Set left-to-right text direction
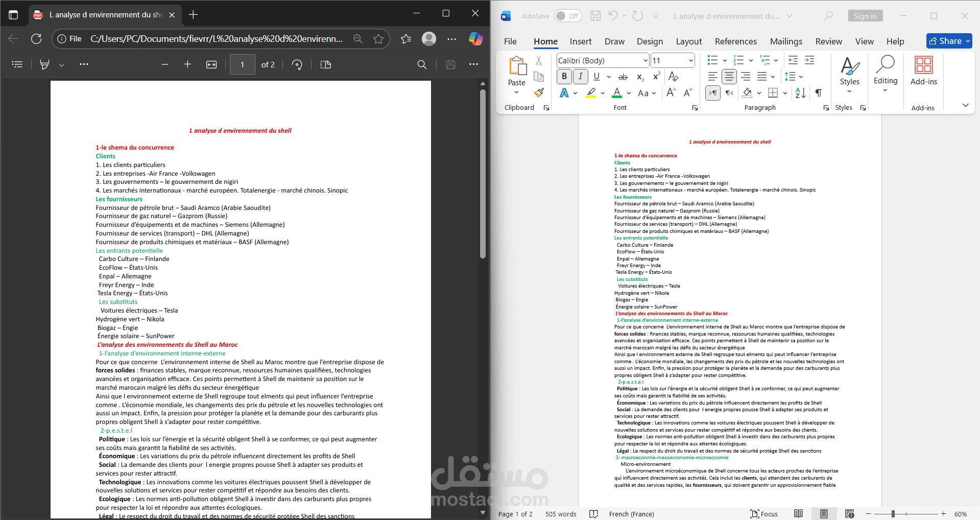This screenshot has height=520, width=980. coord(713,92)
